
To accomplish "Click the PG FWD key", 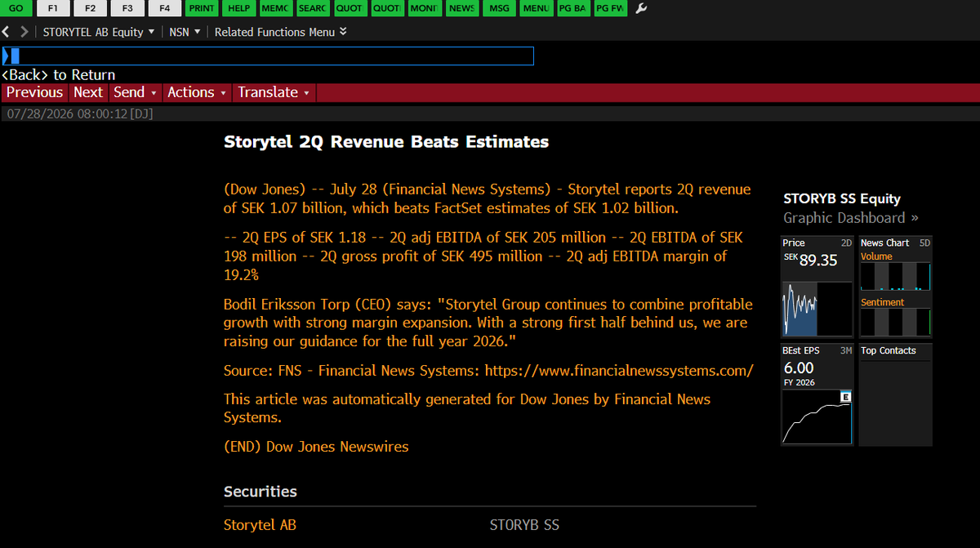I will pos(610,8).
